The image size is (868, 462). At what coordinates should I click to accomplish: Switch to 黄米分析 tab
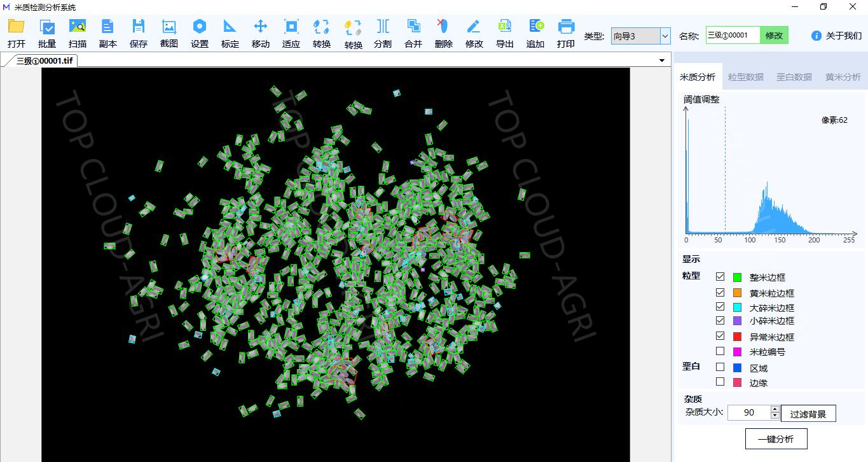(843, 77)
